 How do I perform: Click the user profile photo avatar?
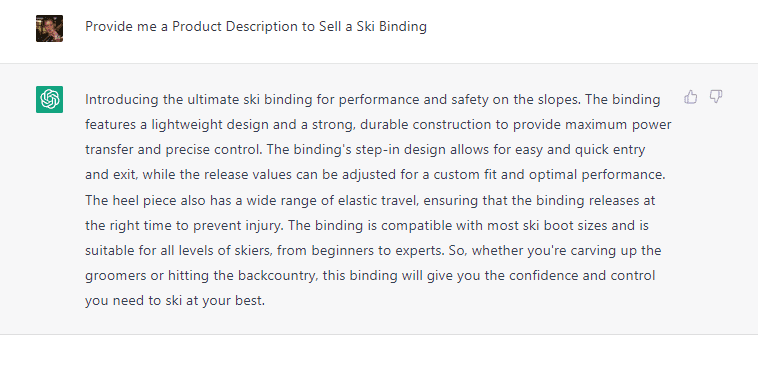pos(49,29)
